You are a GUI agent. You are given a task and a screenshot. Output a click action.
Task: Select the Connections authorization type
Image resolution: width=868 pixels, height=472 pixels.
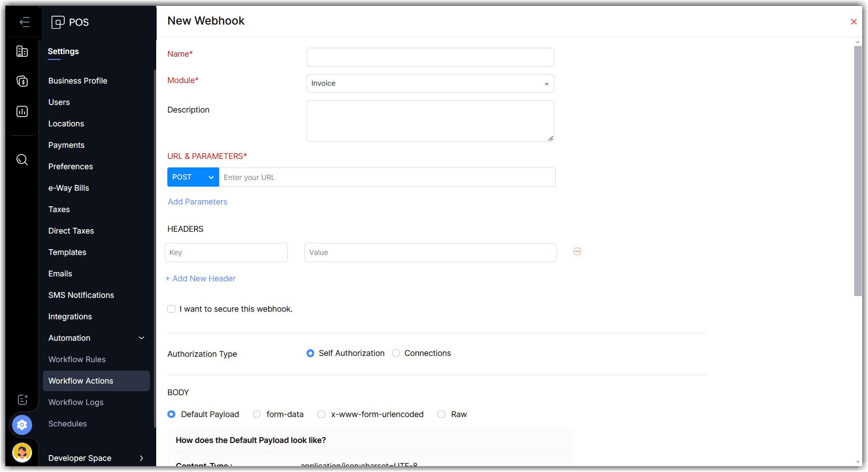(x=396, y=353)
